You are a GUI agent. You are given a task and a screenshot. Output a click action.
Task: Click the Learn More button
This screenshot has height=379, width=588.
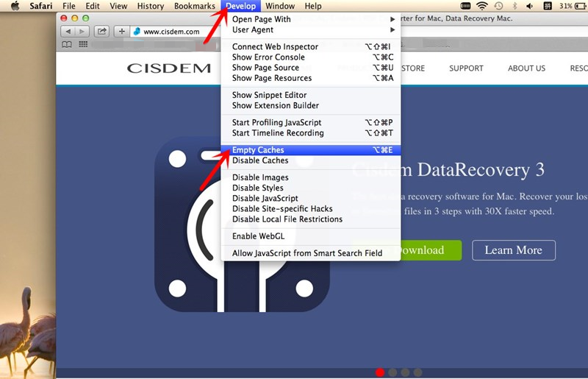[x=513, y=250]
